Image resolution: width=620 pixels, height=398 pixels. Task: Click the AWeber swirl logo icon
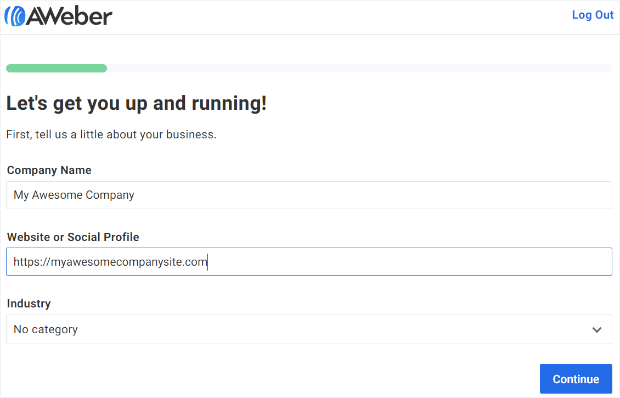tap(15, 16)
